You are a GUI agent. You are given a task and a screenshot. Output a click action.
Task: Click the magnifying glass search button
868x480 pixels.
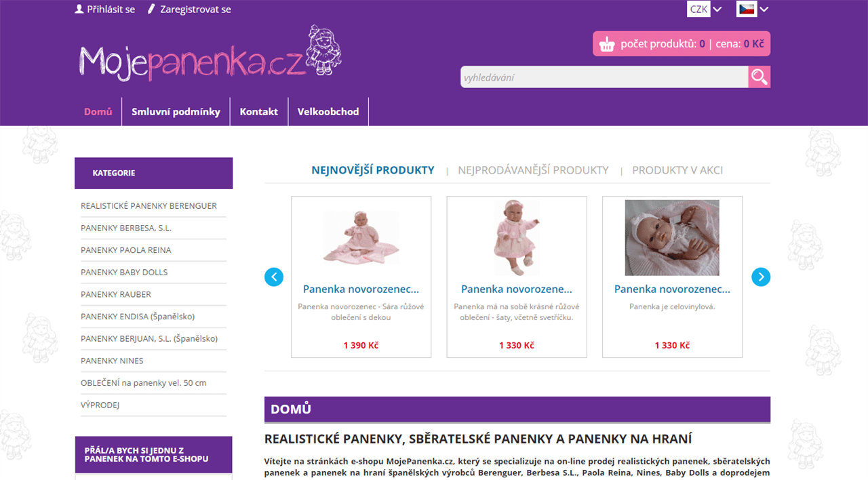pos(759,77)
